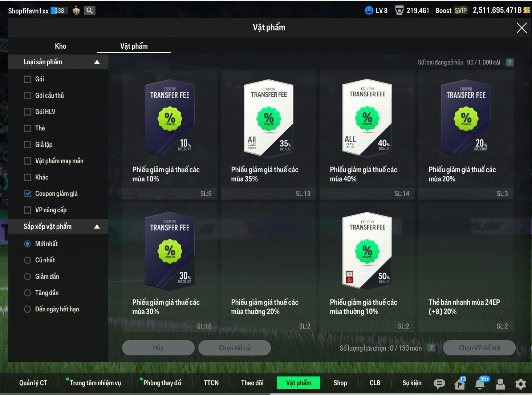Image resolution: width=532 pixels, height=395 pixels.
Task: Collapse the Loại sản phẩm section
Action: (97, 62)
